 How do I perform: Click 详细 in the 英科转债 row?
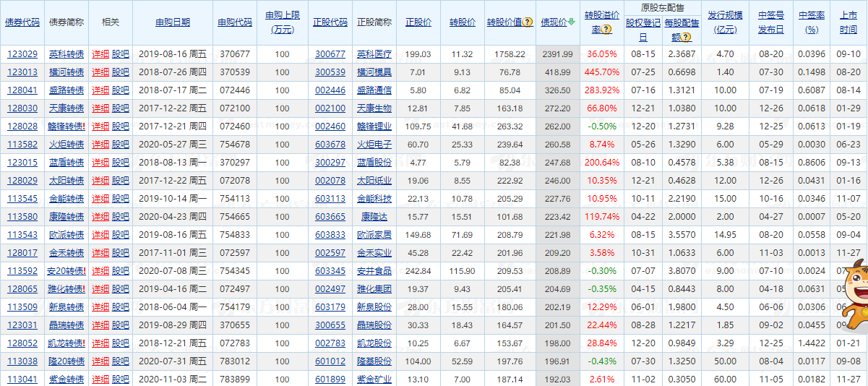click(x=100, y=54)
